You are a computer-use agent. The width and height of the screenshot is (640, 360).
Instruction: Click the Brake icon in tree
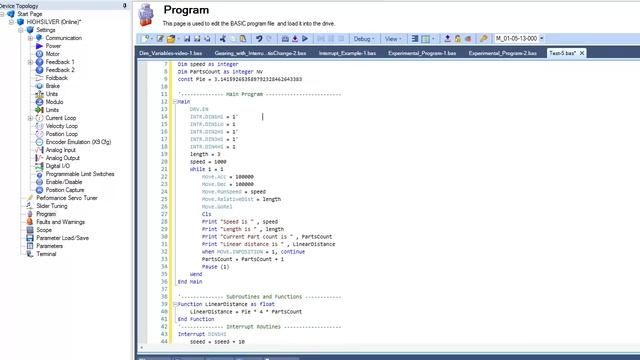click(x=39, y=86)
